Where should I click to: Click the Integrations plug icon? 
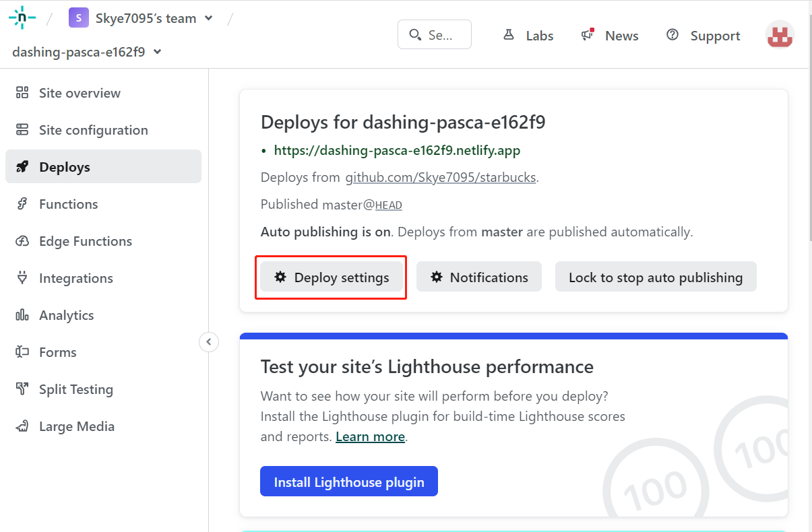(22, 278)
